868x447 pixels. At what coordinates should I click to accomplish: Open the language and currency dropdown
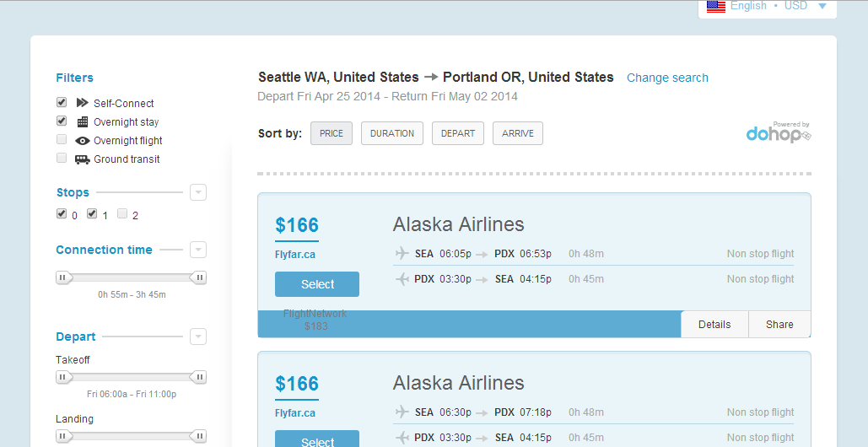tap(822, 6)
